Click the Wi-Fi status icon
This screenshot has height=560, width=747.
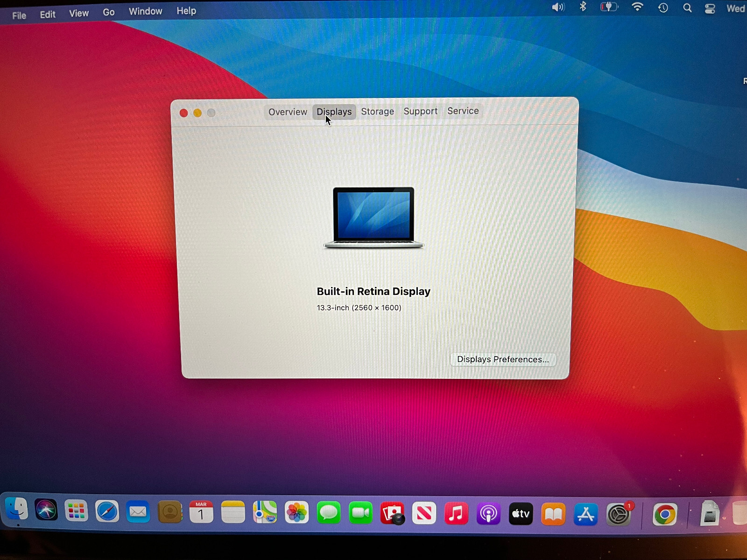pyautogui.click(x=637, y=7)
